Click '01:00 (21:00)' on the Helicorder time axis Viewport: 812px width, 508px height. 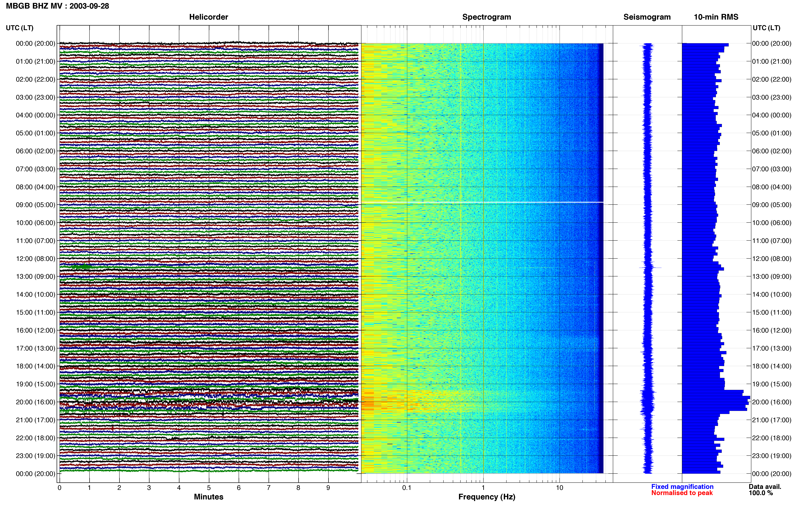[36, 61]
